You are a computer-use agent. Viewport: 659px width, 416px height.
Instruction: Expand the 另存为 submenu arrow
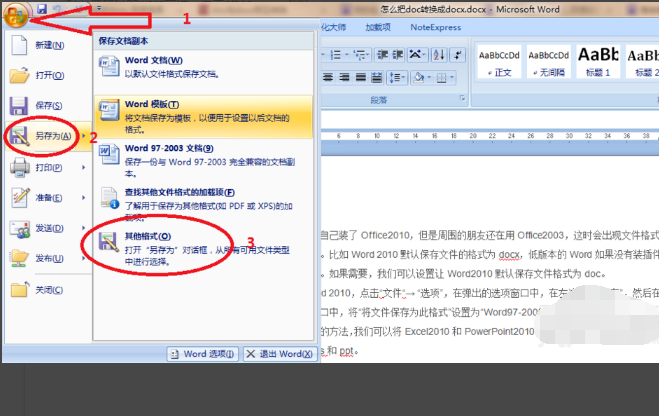pyautogui.click(x=84, y=136)
